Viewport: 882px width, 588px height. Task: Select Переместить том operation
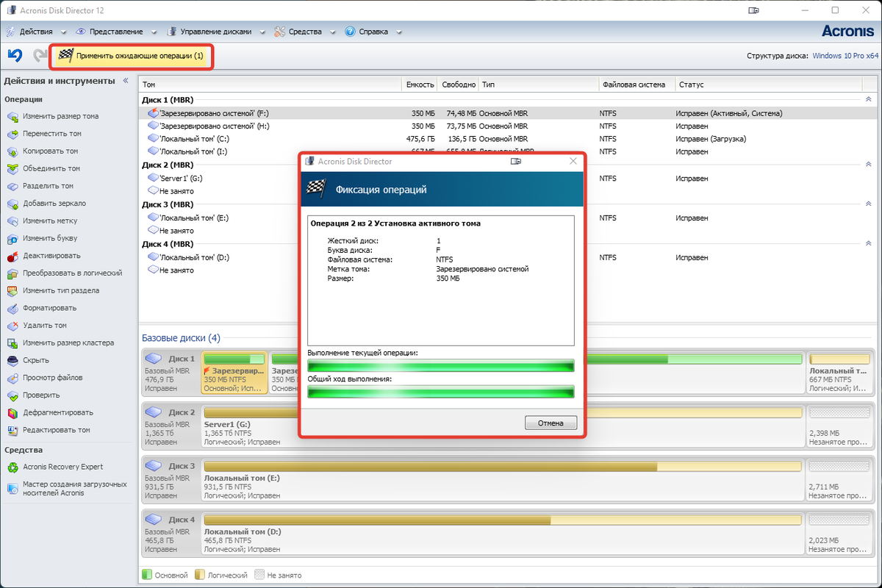51,134
